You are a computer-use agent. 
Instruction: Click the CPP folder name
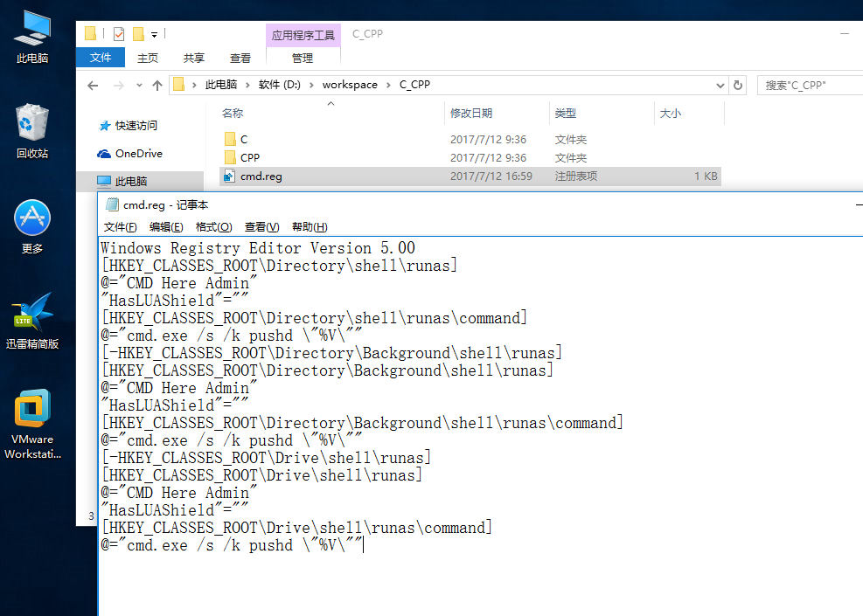[x=250, y=158]
